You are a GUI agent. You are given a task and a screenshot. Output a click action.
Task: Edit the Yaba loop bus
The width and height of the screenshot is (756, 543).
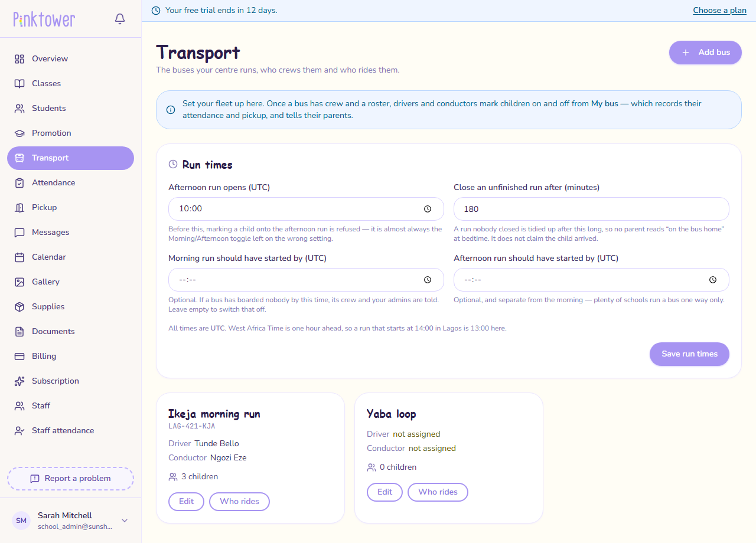tap(384, 492)
